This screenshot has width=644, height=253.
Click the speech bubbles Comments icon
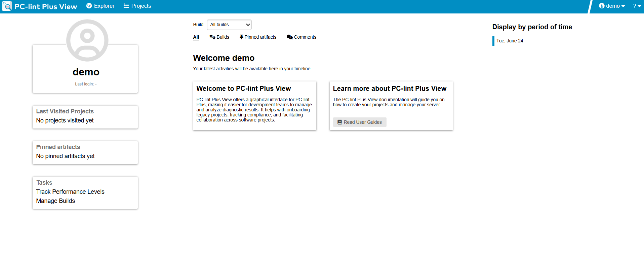[x=290, y=37]
